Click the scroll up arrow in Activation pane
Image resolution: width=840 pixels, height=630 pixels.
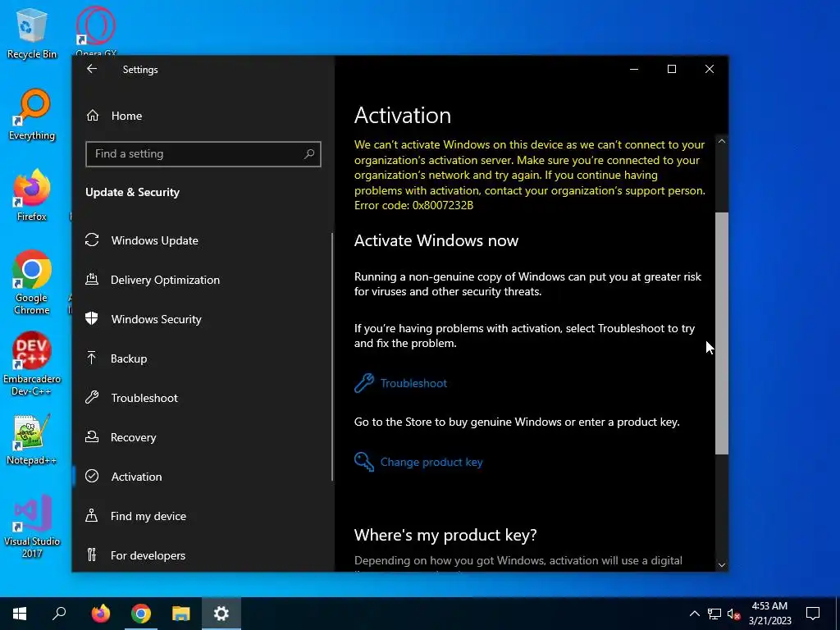click(x=722, y=141)
